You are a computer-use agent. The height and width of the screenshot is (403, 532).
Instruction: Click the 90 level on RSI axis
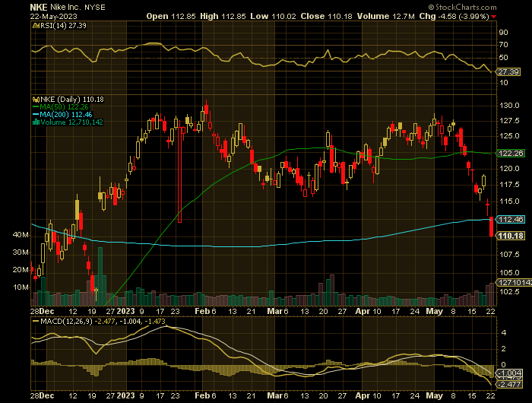(x=503, y=32)
